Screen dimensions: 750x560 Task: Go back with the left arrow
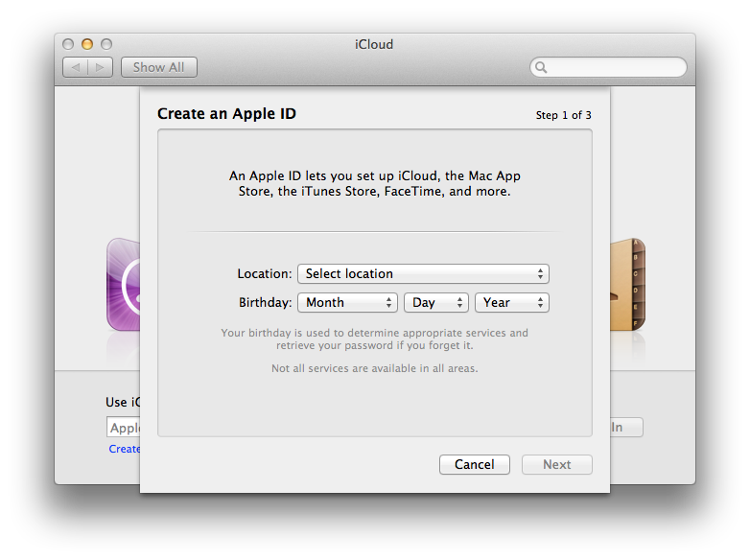(75, 67)
